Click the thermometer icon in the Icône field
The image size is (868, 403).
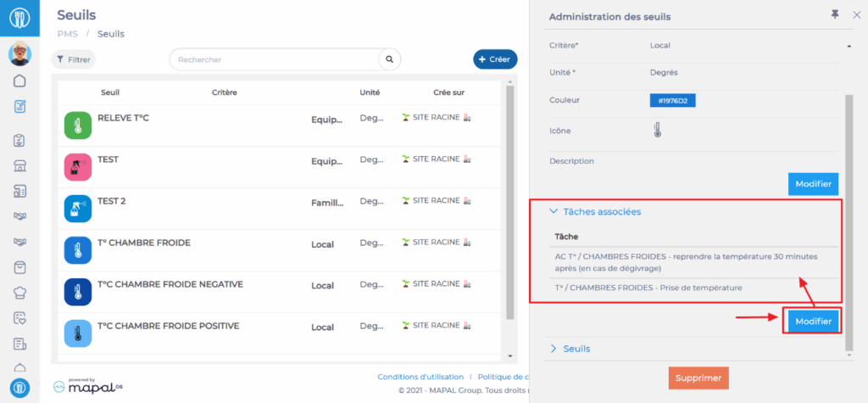tap(657, 131)
